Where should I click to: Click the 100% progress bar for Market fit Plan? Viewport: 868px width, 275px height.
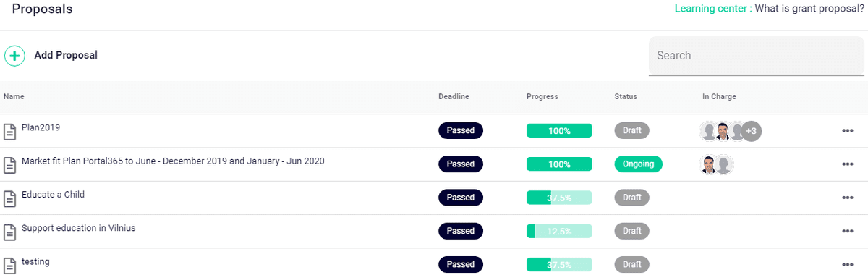pos(559,164)
